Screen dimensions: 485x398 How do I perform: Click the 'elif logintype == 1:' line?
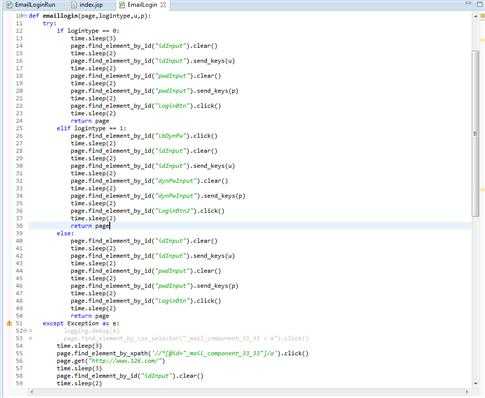point(91,128)
